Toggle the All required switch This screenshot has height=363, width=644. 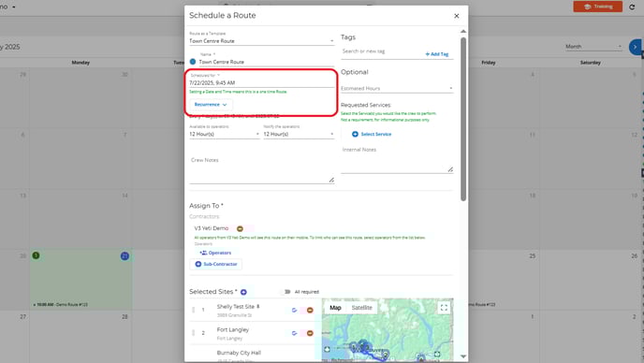click(286, 292)
